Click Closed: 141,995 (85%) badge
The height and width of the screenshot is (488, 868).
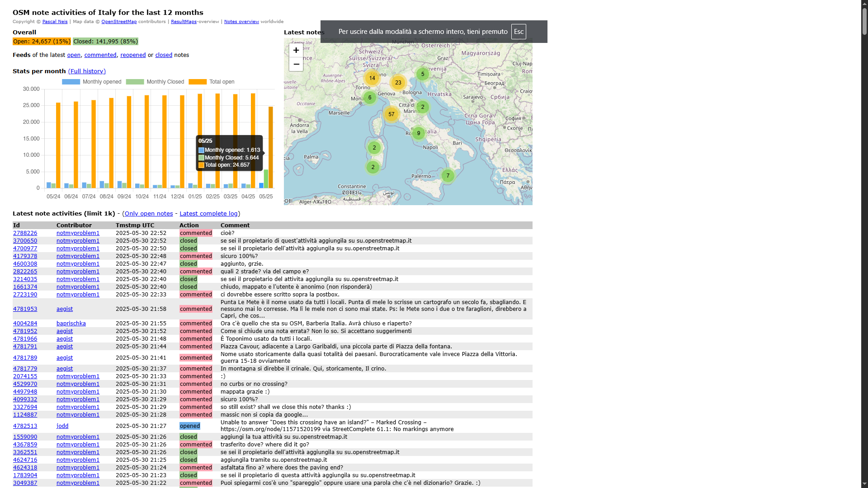(105, 42)
